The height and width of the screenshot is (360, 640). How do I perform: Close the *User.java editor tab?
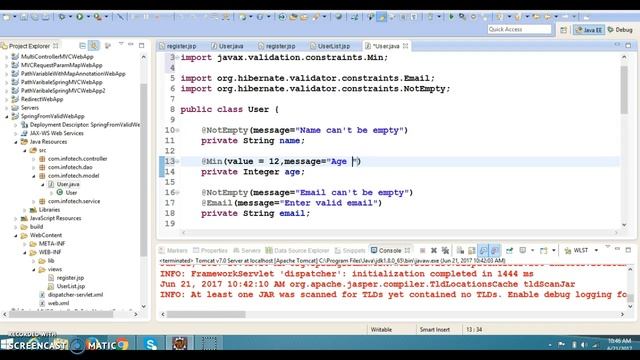tap(405, 46)
